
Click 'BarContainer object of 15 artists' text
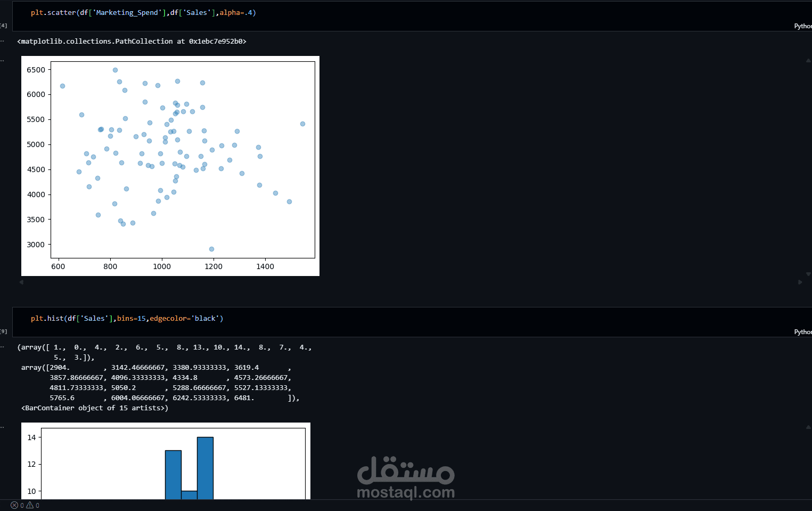pyautogui.click(x=95, y=408)
